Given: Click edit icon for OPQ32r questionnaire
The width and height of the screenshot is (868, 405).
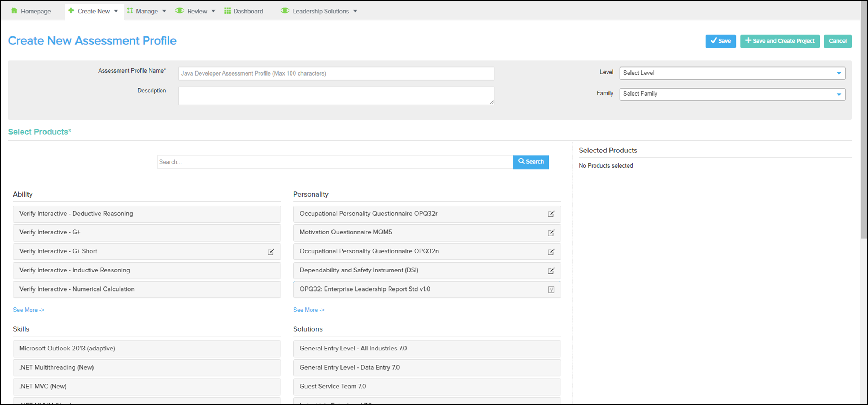Looking at the screenshot, I should pos(551,214).
